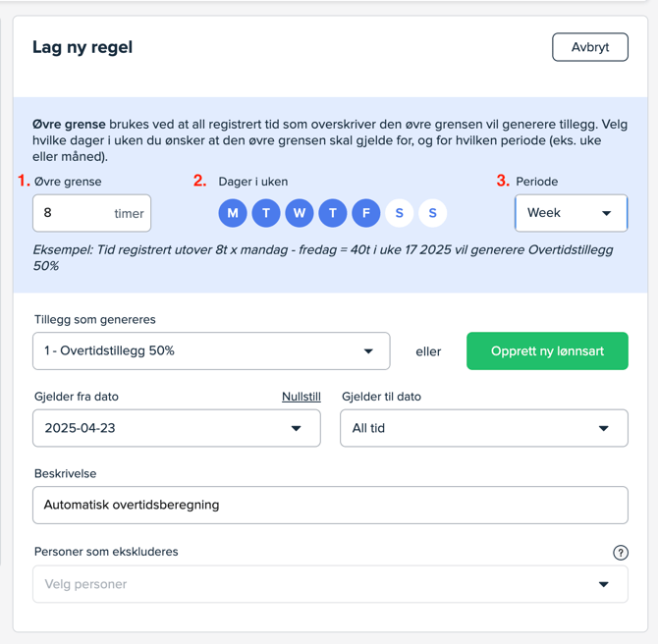Toggle Monday in days of week
The height and width of the screenshot is (644, 658).
point(233,213)
